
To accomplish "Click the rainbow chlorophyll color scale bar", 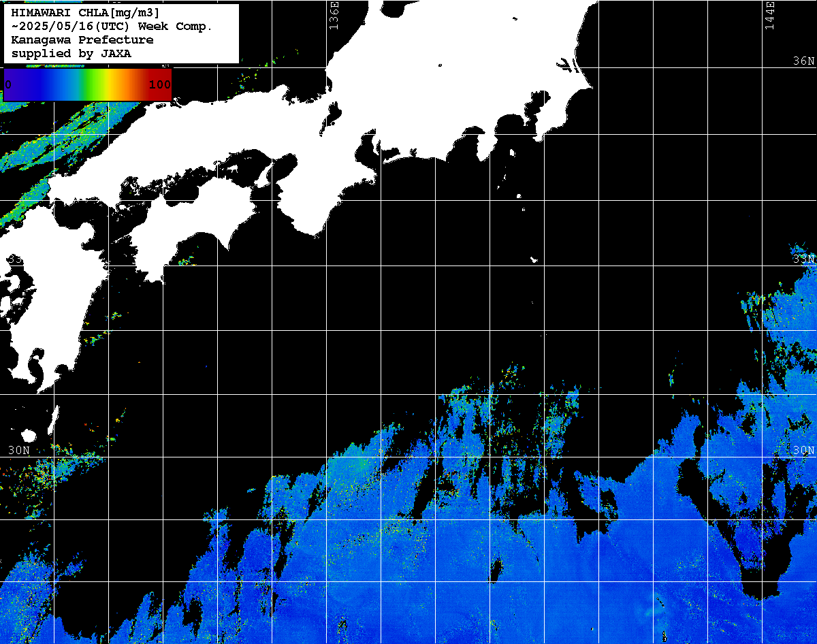I will (87, 84).
